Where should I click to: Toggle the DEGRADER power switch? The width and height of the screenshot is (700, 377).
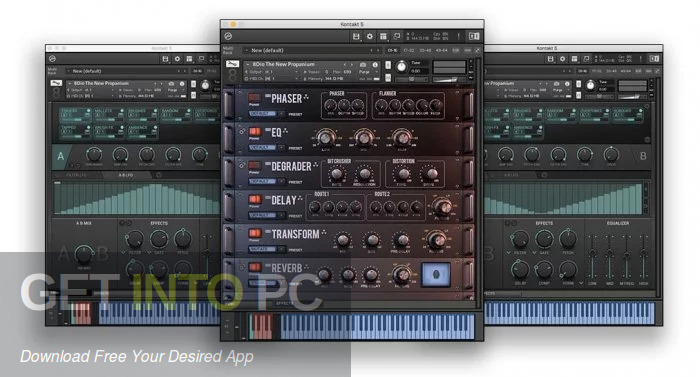[254, 166]
